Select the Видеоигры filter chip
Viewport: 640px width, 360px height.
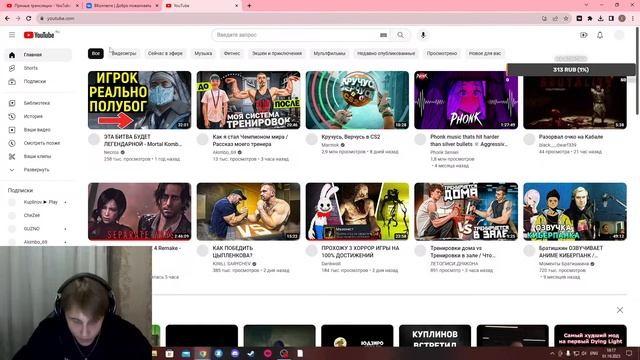pos(124,53)
